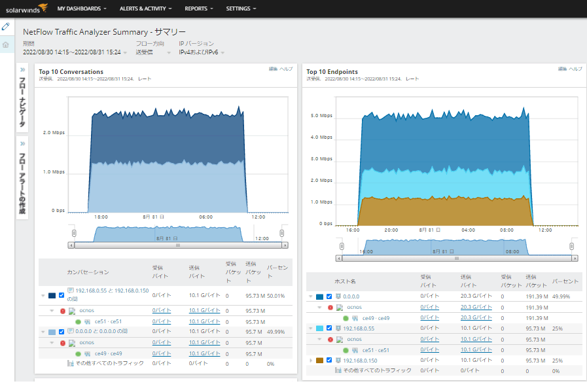The image size is (587, 392).
Task: Uncheck the 192.168.0.55 と 192.168.0.150 conversation checkbox
Action: point(60,294)
